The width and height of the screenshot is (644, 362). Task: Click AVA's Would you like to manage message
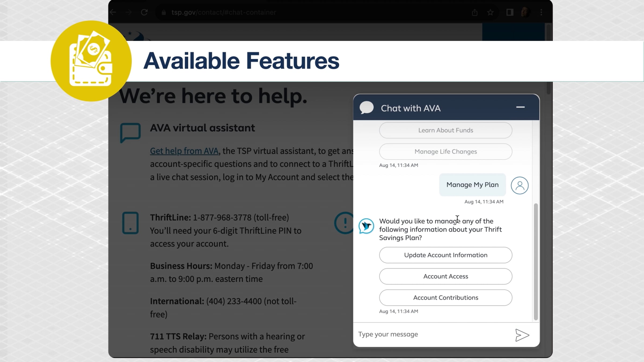(440, 230)
